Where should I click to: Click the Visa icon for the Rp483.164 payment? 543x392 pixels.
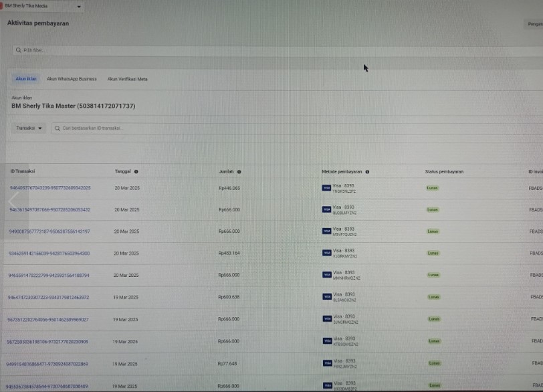[326, 254]
